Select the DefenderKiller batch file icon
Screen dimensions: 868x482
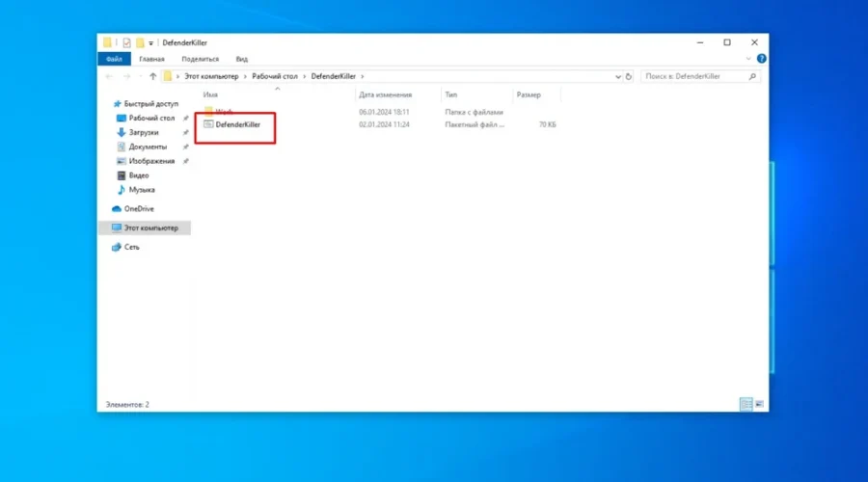pos(208,124)
